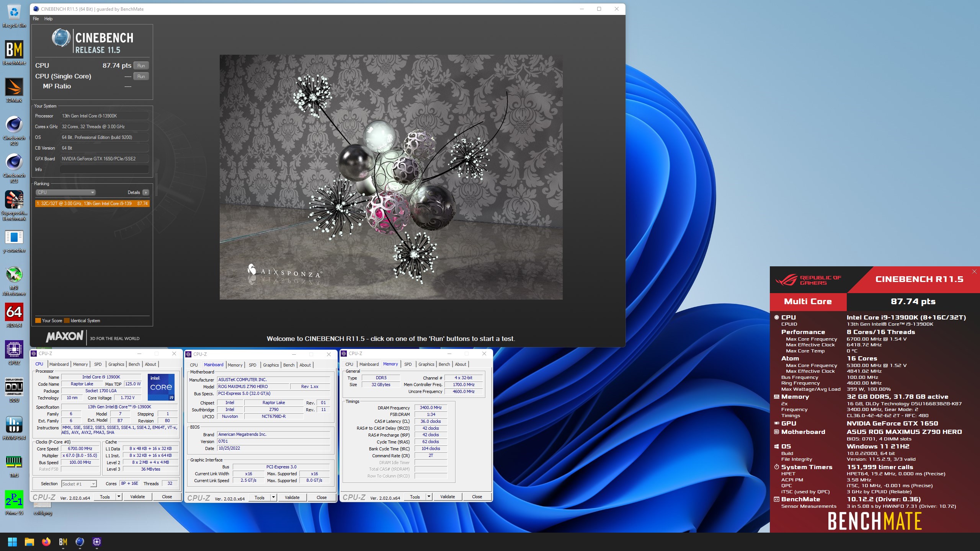This screenshot has width=980, height=551.
Task: Maximize the Cinebench window
Action: [x=599, y=9]
